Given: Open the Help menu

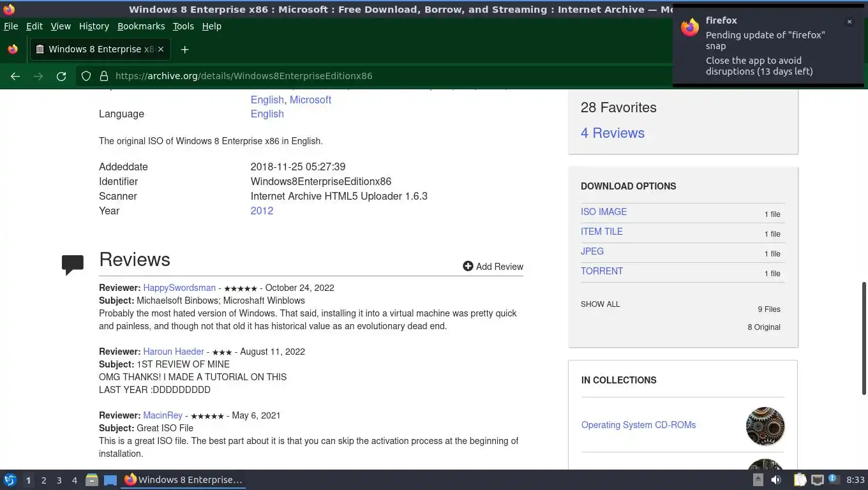Looking at the screenshot, I should [x=212, y=26].
